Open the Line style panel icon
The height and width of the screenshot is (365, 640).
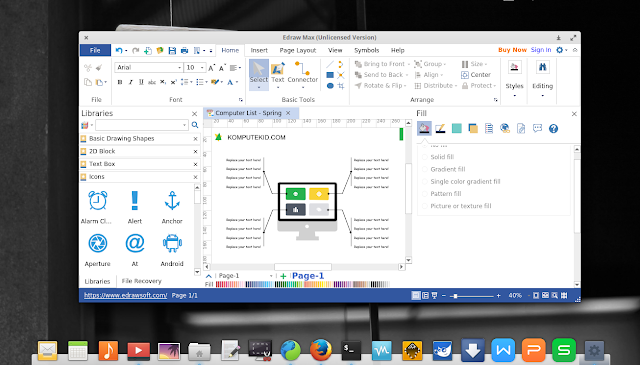pyautogui.click(x=440, y=129)
